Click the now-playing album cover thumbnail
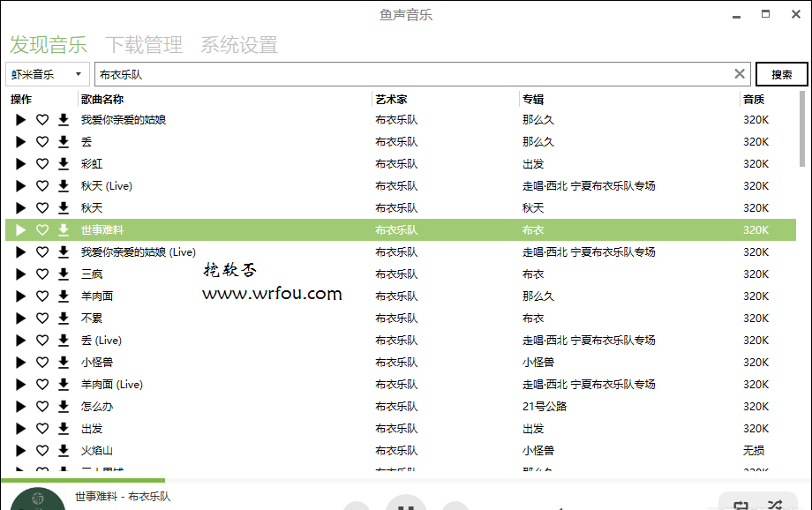The height and width of the screenshot is (510, 812). click(x=38, y=499)
